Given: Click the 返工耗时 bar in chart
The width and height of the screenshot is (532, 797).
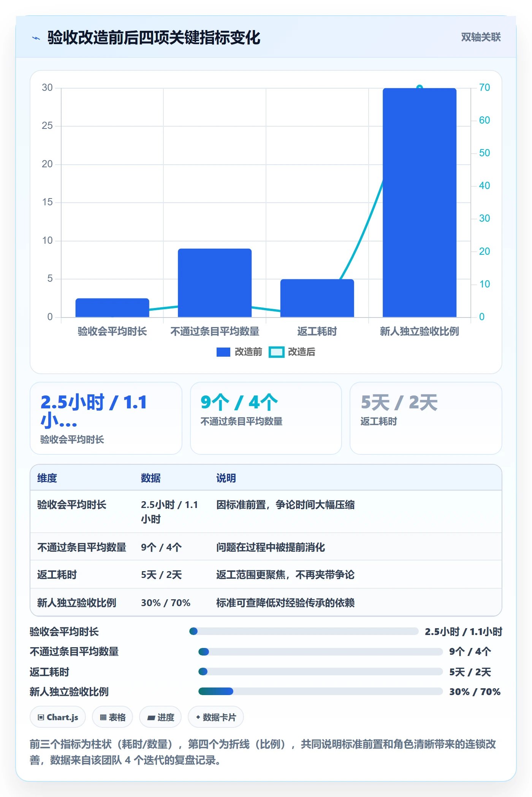Looking at the screenshot, I should (317, 298).
